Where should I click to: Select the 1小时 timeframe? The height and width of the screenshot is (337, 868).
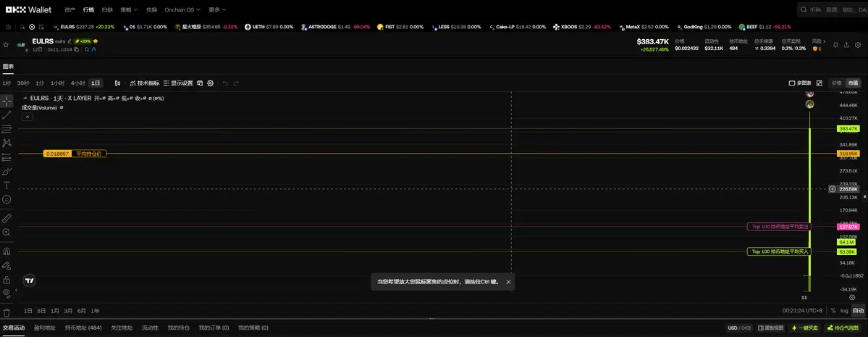(58, 83)
